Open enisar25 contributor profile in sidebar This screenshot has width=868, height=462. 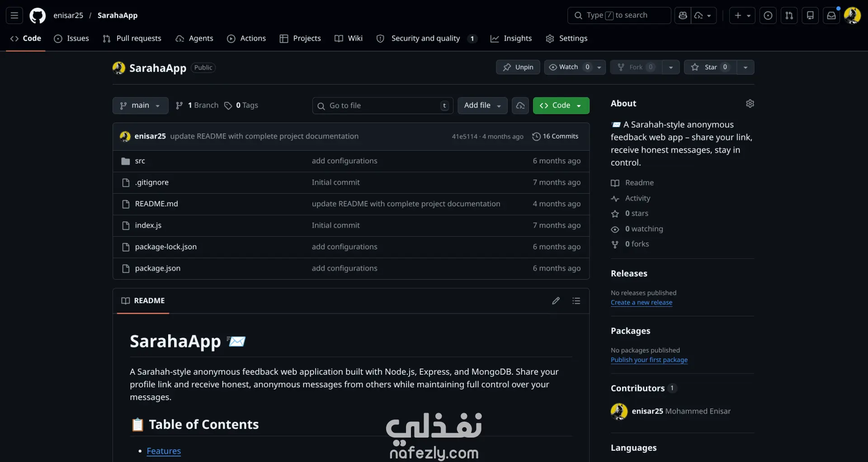pos(647,411)
